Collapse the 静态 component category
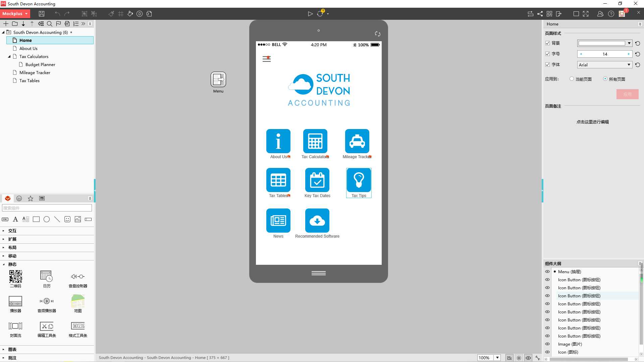644x362 pixels. click(3, 264)
